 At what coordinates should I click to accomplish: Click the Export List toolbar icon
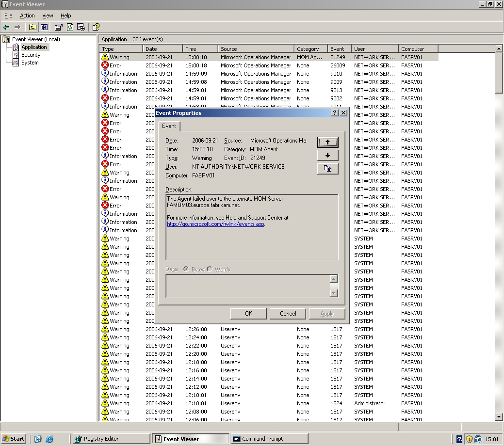(81, 27)
